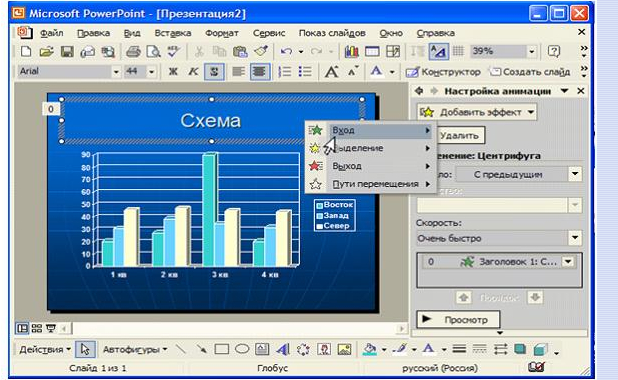Pick fill color paint bucket
Image resolution: width=618 pixels, height=380 pixels.
pos(369,349)
